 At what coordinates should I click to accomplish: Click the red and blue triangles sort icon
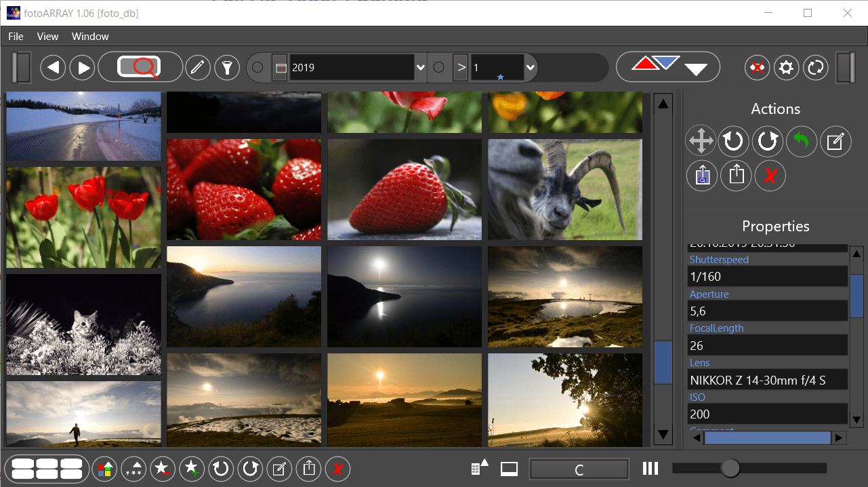(x=655, y=63)
